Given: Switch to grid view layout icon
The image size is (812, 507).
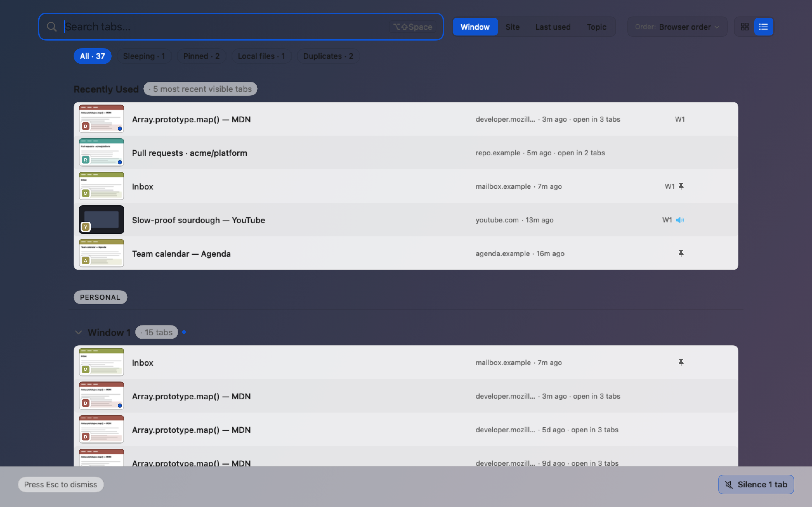Looking at the screenshot, I should (x=744, y=27).
